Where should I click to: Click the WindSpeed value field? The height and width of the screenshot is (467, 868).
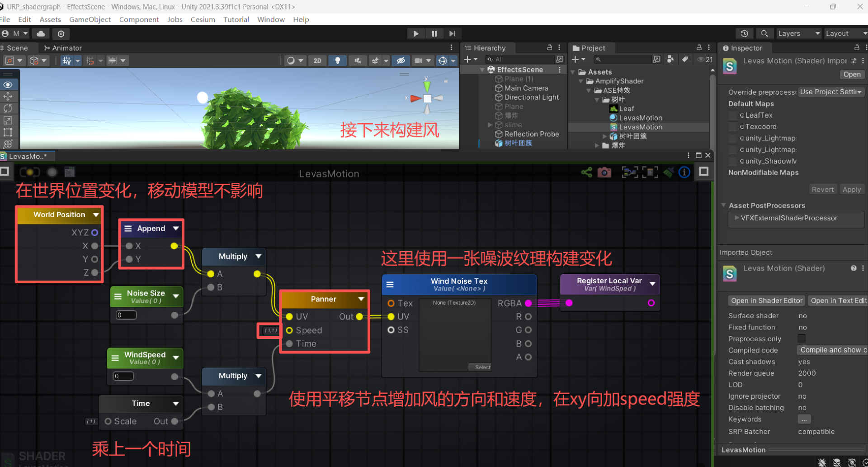tap(123, 376)
